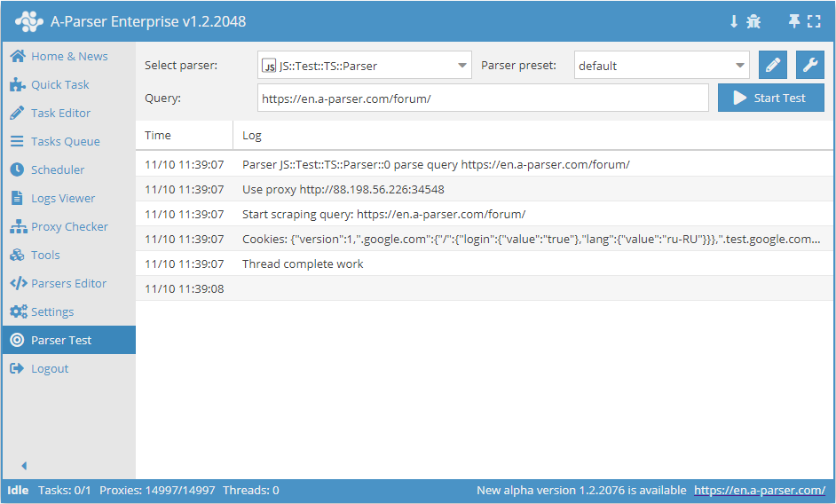Click the Parsers Editor code icon
Viewport: 836px width, 504px height.
click(17, 283)
